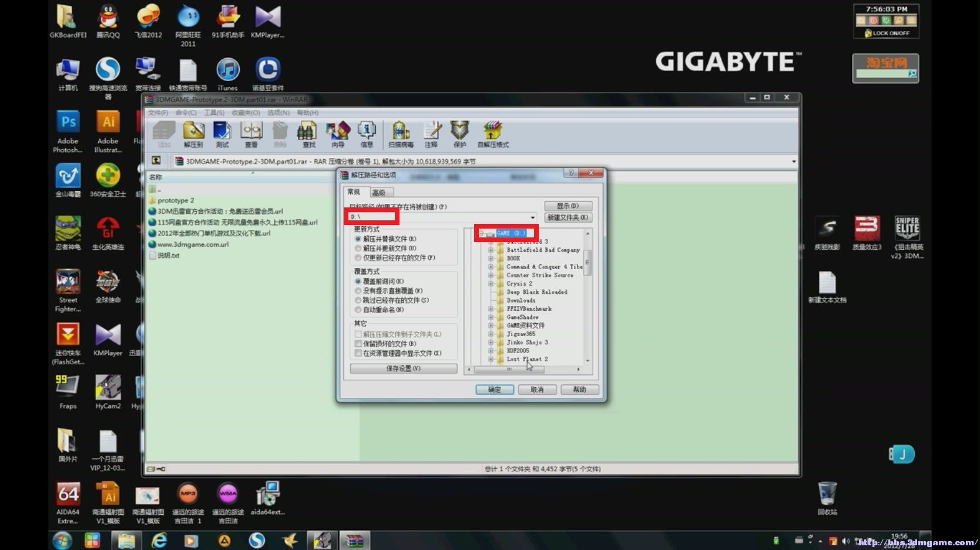The height and width of the screenshot is (550, 980).
Task: Click the 注释 (Comment) toolbar icon
Action: click(x=432, y=134)
